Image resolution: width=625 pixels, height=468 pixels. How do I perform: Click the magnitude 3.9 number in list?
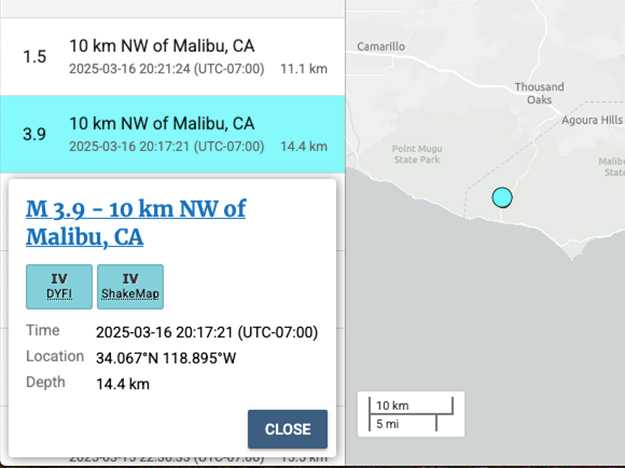point(34,134)
